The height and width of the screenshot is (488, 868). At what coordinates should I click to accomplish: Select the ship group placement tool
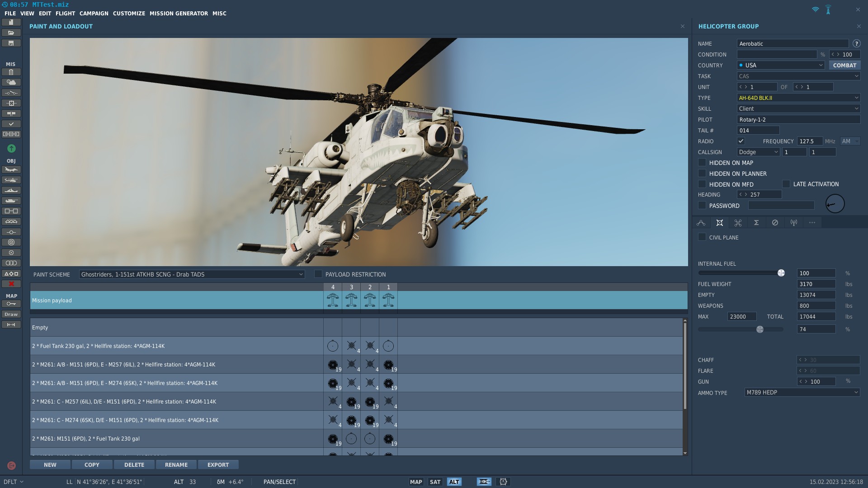[11, 190]
